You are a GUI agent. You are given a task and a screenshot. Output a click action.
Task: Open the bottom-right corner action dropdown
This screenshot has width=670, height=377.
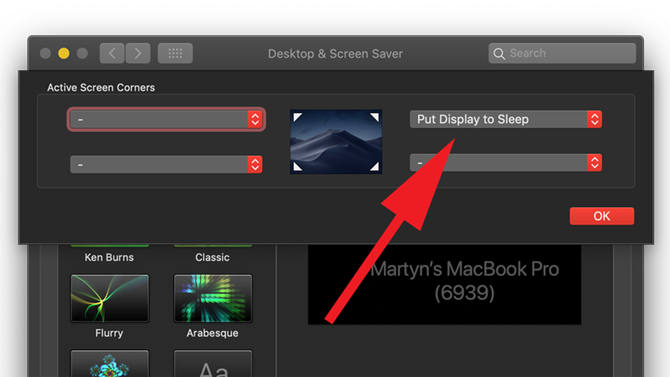pyautogui.click(x=506, y=163)
